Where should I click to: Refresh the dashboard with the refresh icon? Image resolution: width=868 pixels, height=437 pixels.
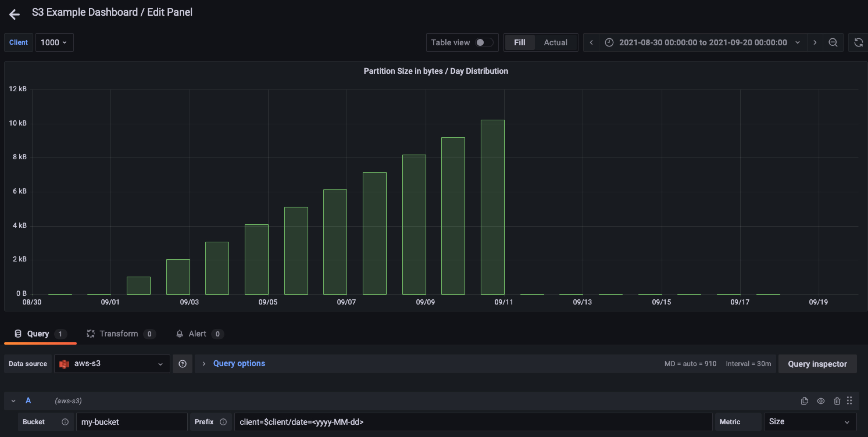pyautogui.click(x=858, y=42)
